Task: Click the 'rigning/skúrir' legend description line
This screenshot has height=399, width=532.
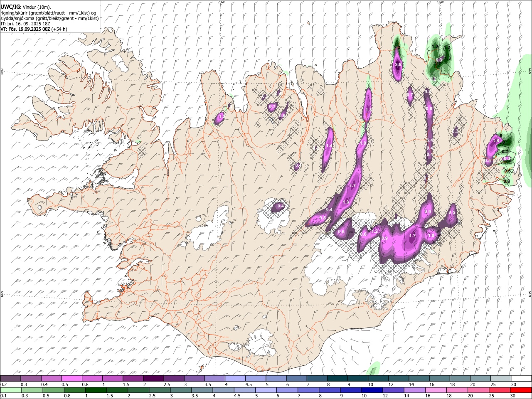Action: point(49,12)
